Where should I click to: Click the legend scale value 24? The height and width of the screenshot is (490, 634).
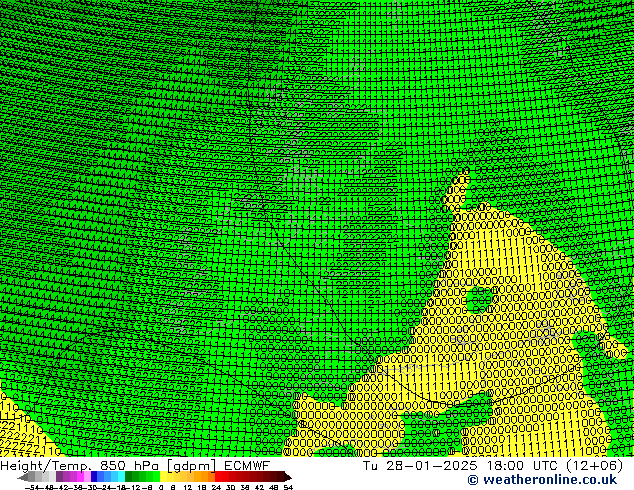point(216,488)
